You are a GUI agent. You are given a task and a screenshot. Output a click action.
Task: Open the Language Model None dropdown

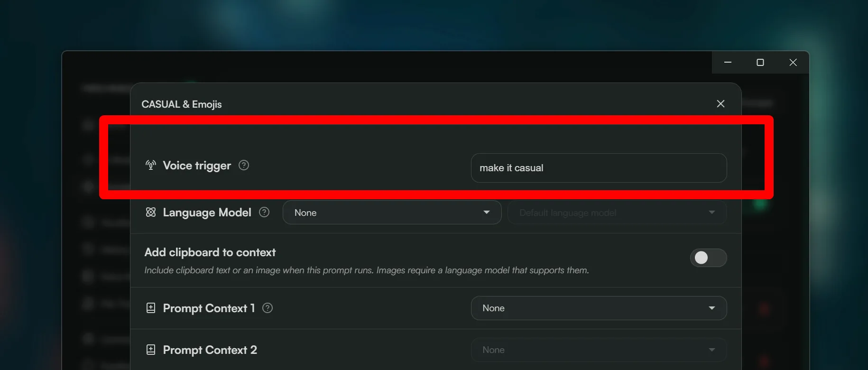[392, 213]
